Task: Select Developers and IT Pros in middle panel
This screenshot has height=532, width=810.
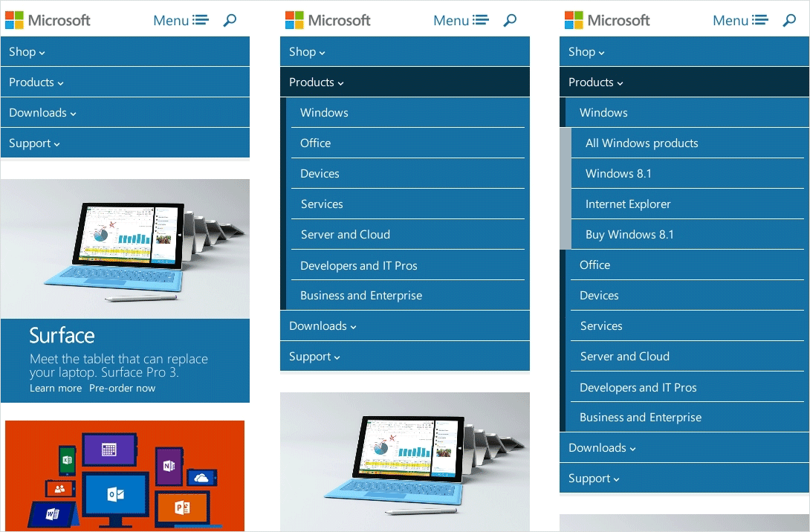Action: click(407, 265)
